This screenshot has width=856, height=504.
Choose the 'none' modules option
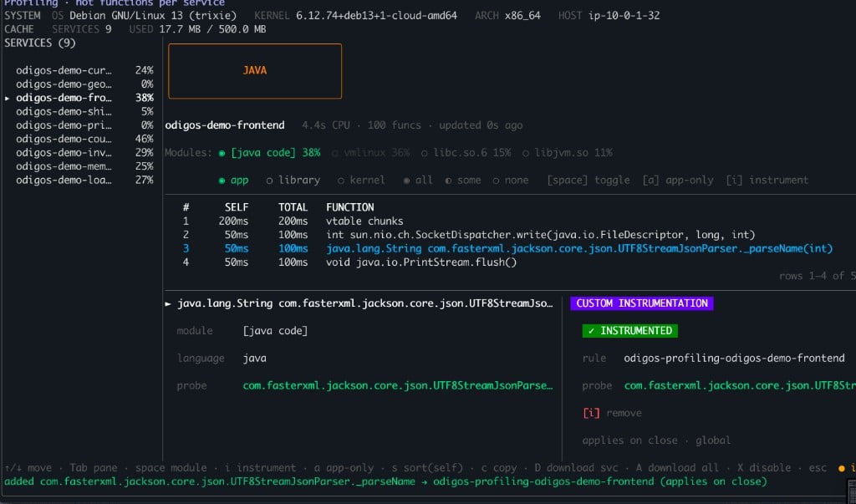click(511, 180)
